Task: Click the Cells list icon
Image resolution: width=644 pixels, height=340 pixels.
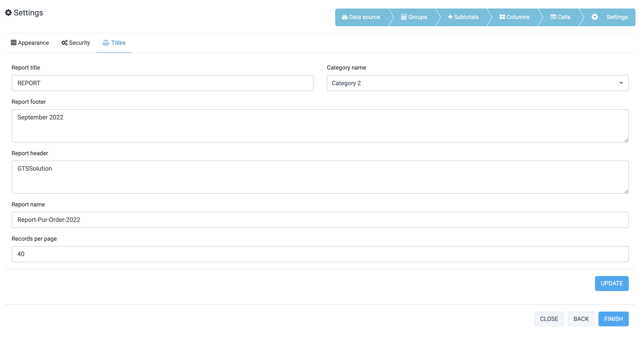Action: (553, 17)
